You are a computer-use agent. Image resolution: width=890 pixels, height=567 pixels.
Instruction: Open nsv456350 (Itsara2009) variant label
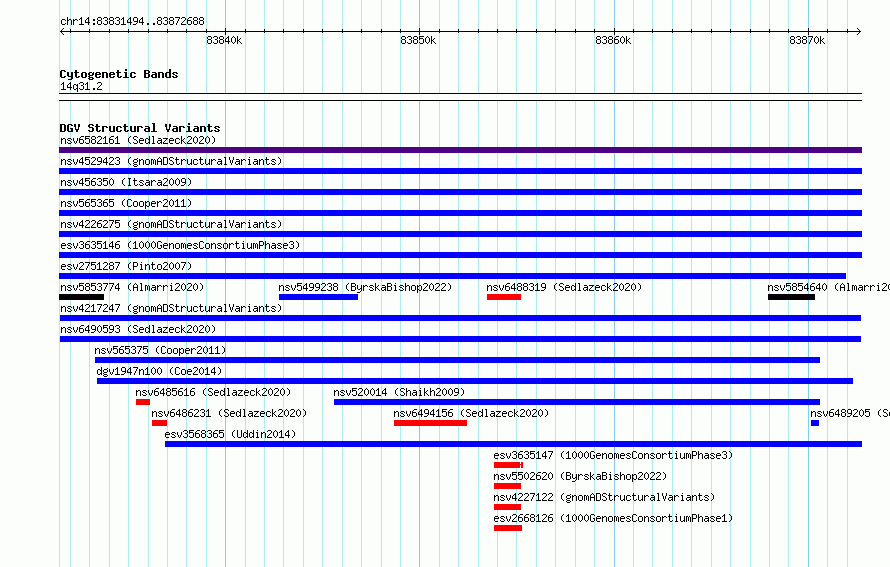pyautogui.click(x=126, y=182)
